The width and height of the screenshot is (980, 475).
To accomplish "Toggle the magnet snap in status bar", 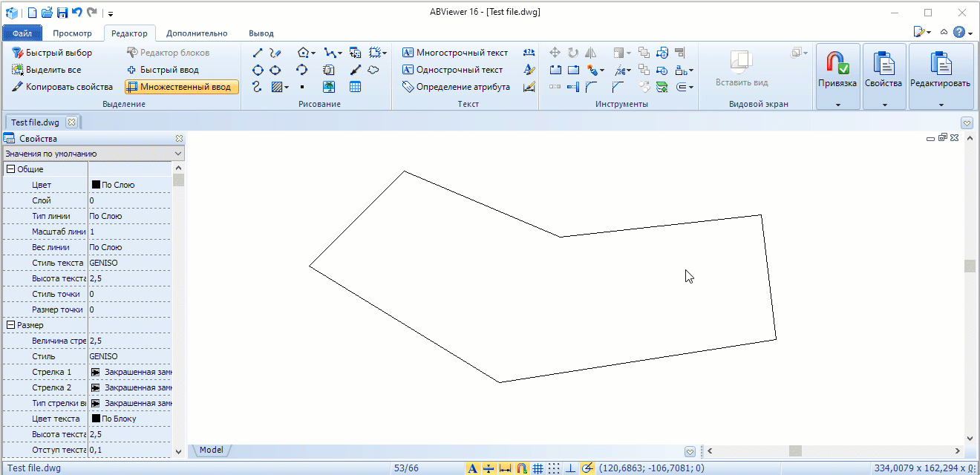I will click(522, 468).
